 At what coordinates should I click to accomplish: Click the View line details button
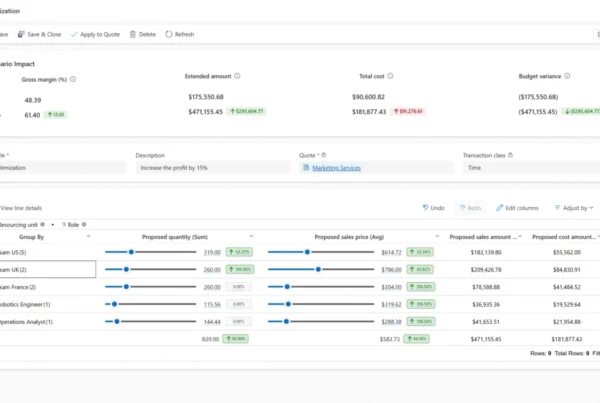coord(20,207)
